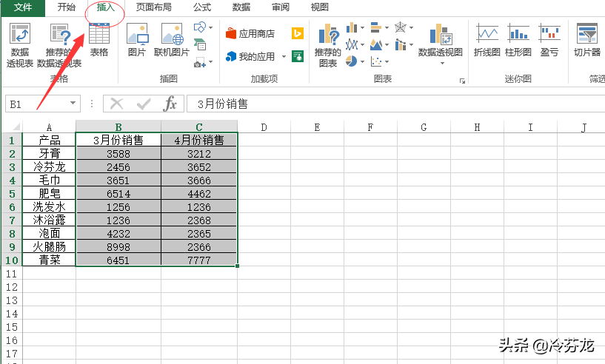Open the Name Box dropdown arrow
Image resolution: width=605 pixels, height=364 pixels.
[x=73, y=104]
